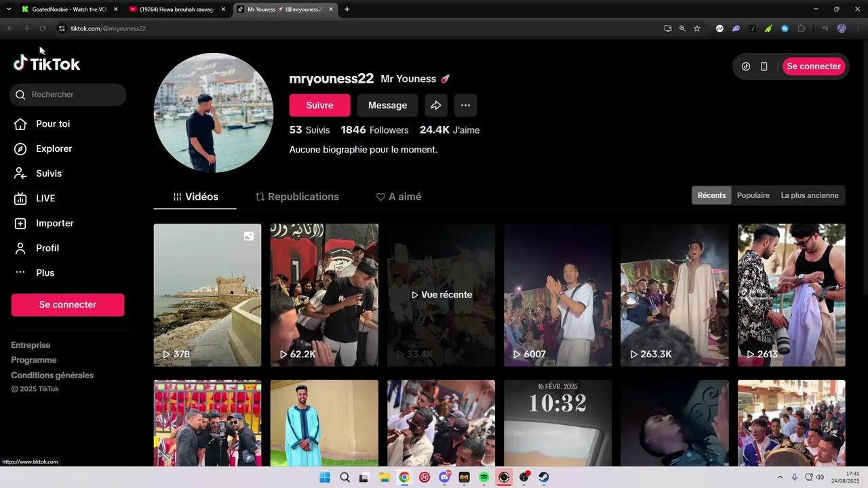Open Steam from the taskbar

point(544,477)
